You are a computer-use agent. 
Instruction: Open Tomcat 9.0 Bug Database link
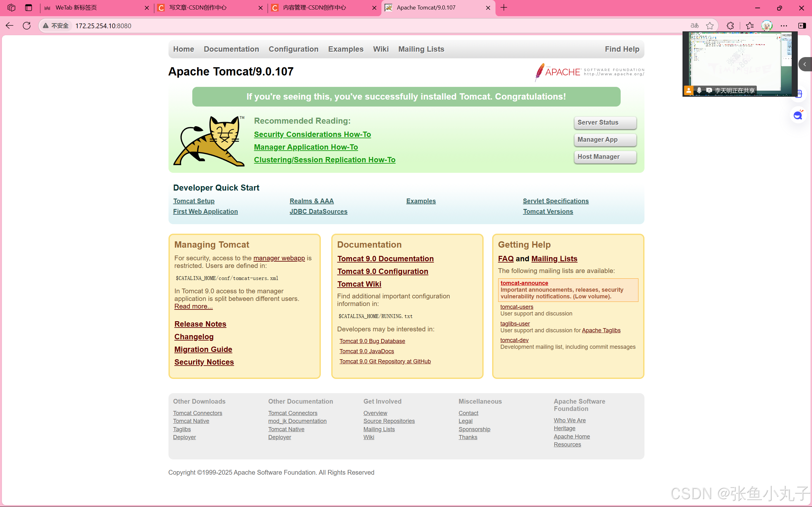pos(372,341)
